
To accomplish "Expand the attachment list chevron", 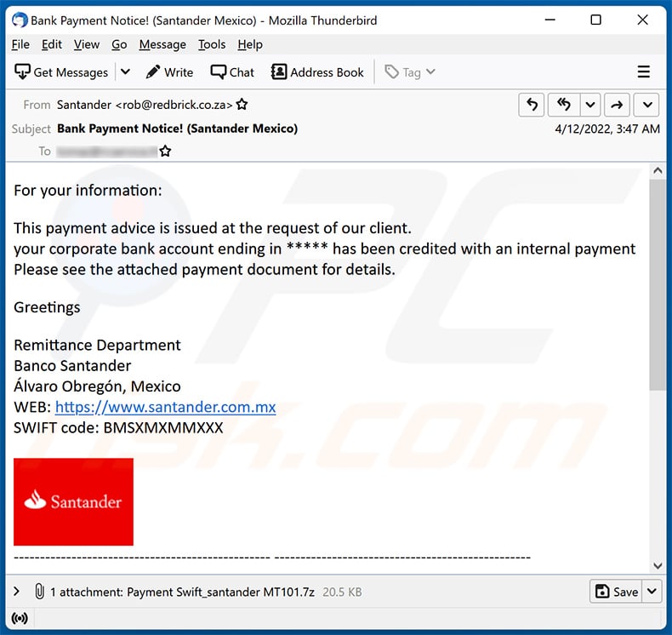I will point(16,592).
